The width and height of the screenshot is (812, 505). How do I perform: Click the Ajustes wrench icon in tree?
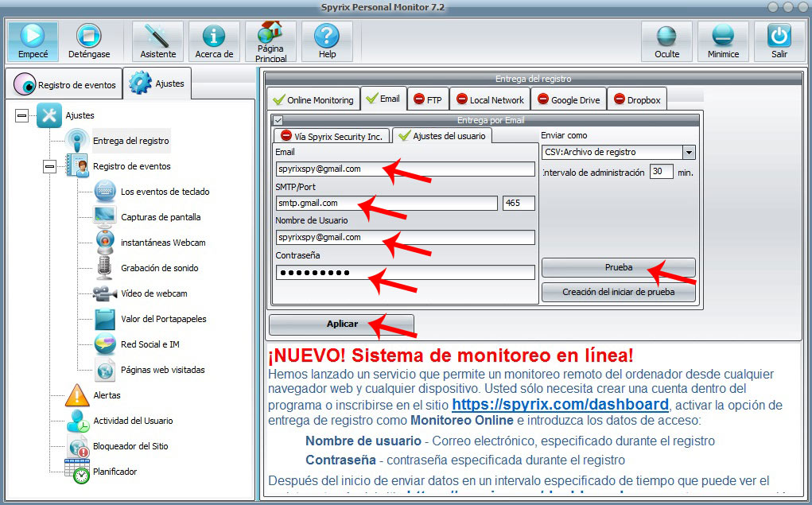[x=49, y=115]
